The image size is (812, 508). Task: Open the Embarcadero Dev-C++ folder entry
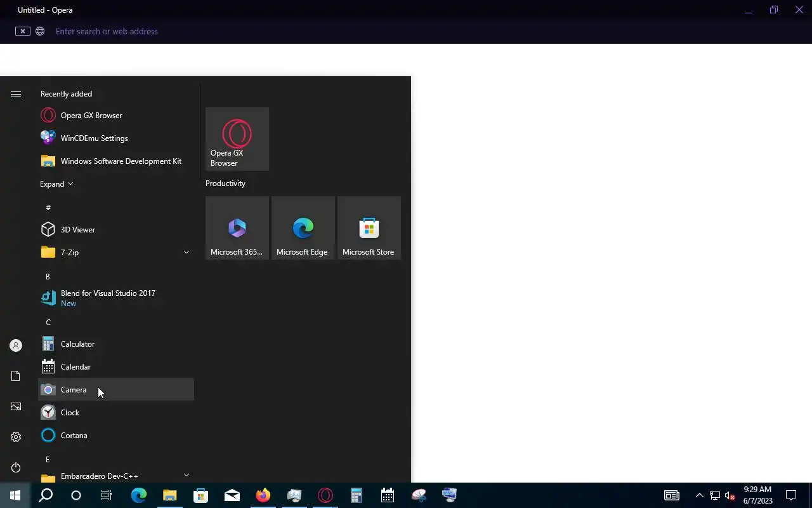[116, 476]
